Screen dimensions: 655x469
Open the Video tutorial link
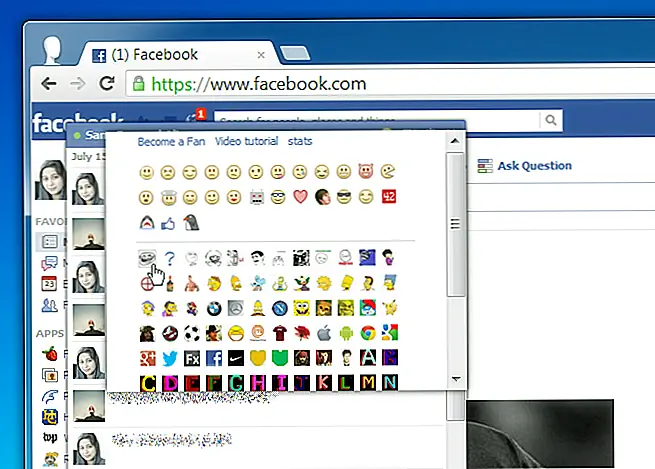[246, 142]
